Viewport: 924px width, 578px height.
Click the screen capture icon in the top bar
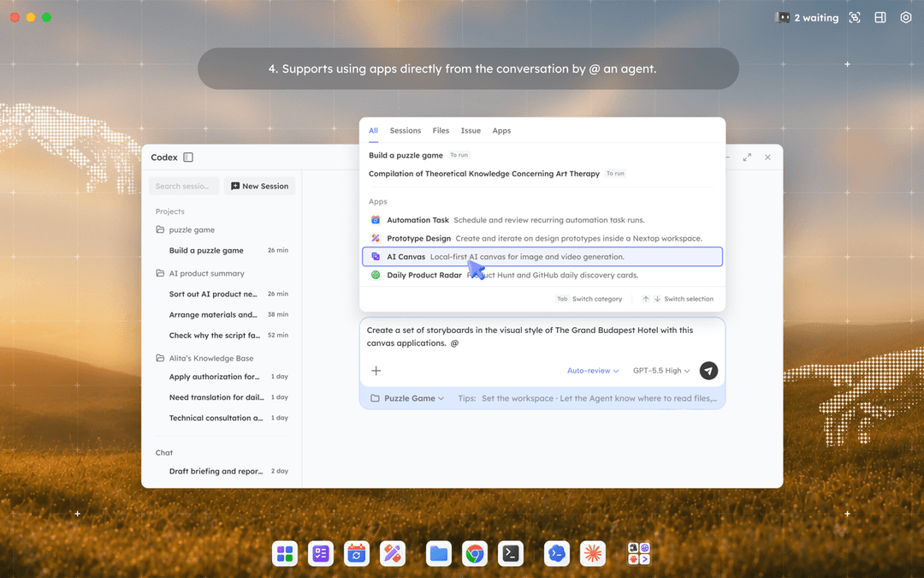pos(855,18)
